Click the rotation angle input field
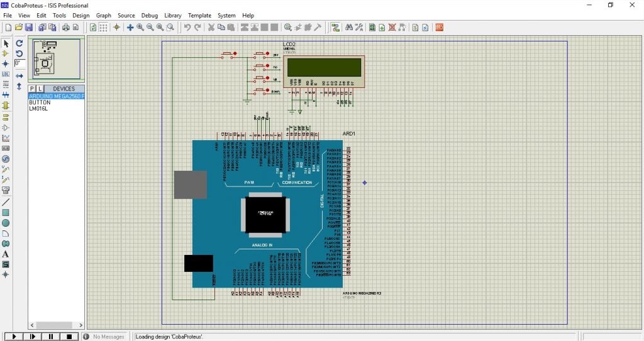 [x=19, y=63]
